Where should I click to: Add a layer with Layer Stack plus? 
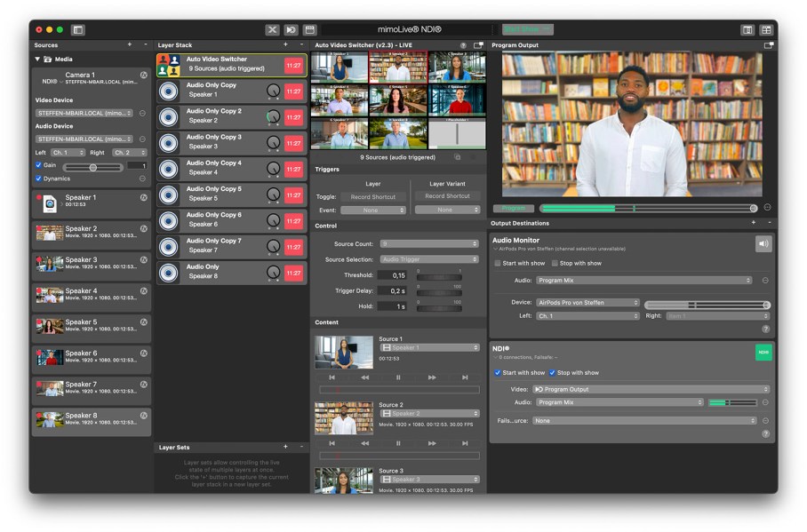point(285,44)
